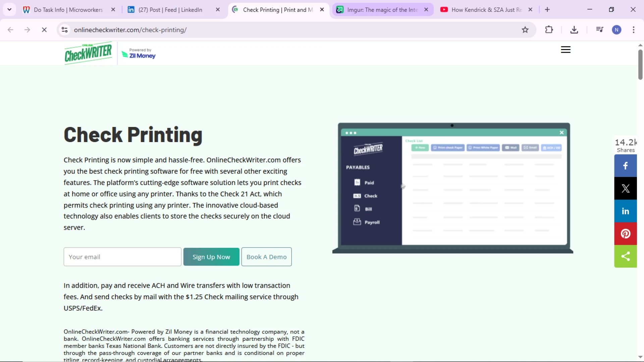Image resolution: width=644 pixels, height=362 pixels.
Task: Expand the tab search dropdown
Action: 9,9
